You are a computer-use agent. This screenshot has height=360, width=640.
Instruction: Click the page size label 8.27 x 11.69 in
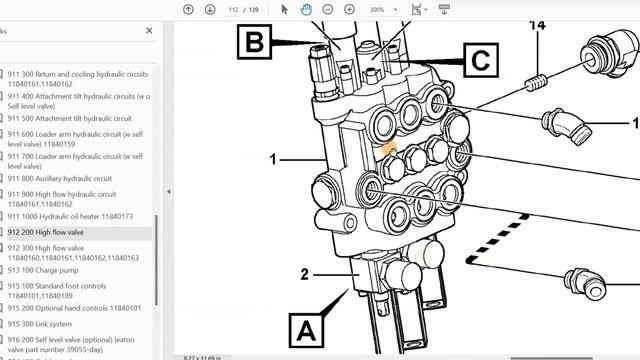[x=202, y=358]
